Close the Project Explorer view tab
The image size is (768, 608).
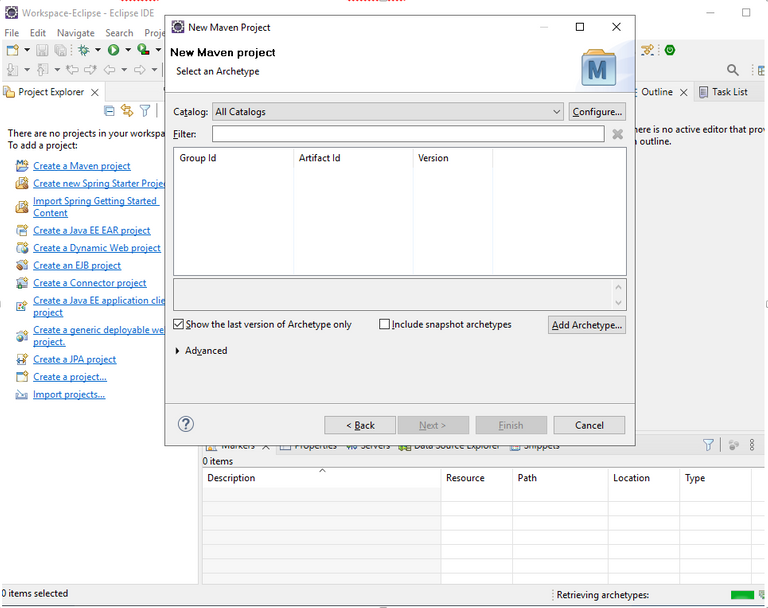95,92
